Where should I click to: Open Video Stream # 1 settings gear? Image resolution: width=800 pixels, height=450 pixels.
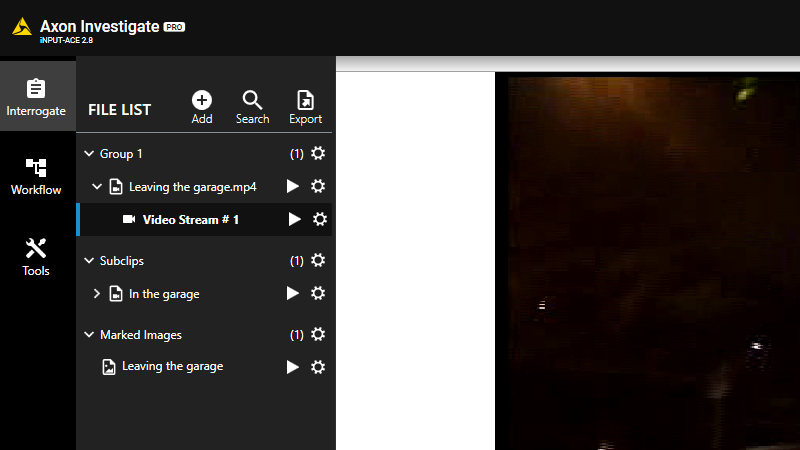coord(319,219)
